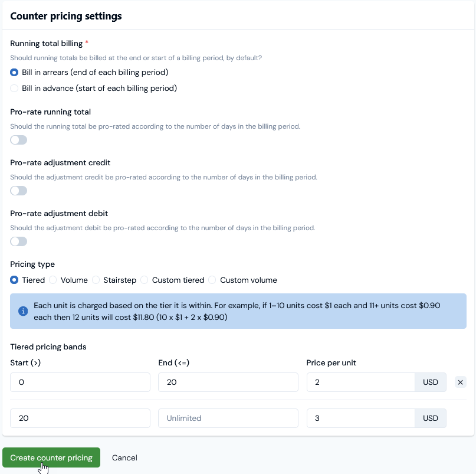Select the Custom volume pricing type

pos(212,280)
